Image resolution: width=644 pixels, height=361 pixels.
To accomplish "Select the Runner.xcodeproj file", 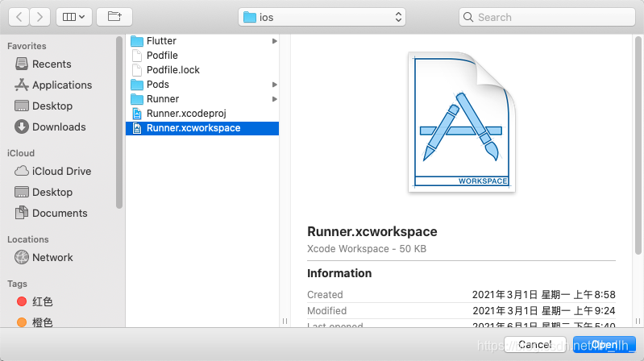I will 179,114.
